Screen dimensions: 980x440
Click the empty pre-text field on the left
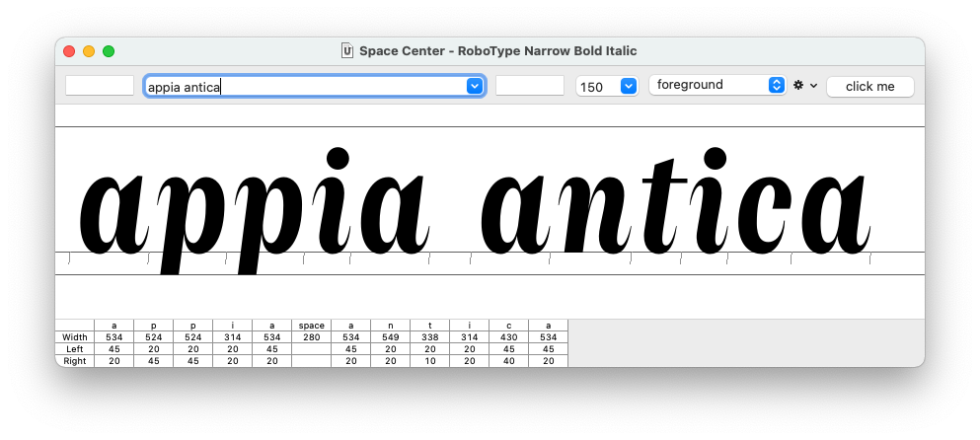click(x=100, y=86)
